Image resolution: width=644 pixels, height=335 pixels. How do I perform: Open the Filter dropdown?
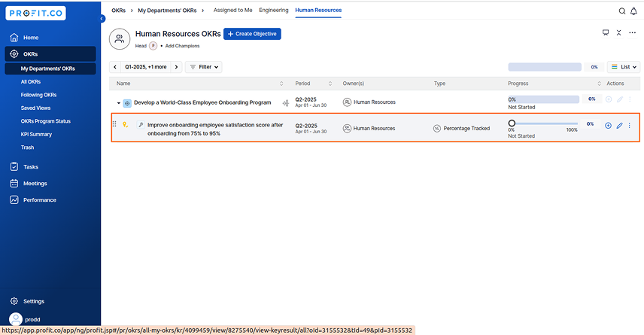click(204, 67)
